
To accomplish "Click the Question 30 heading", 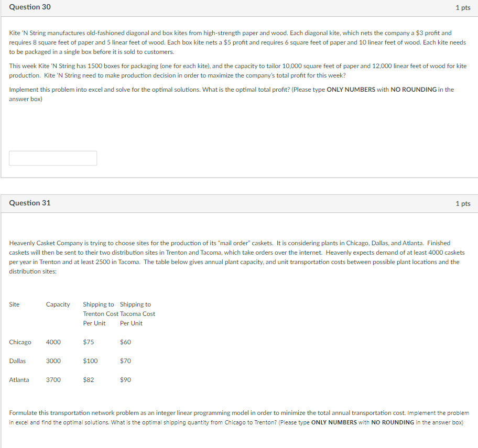I will click(x=30, y=7).
